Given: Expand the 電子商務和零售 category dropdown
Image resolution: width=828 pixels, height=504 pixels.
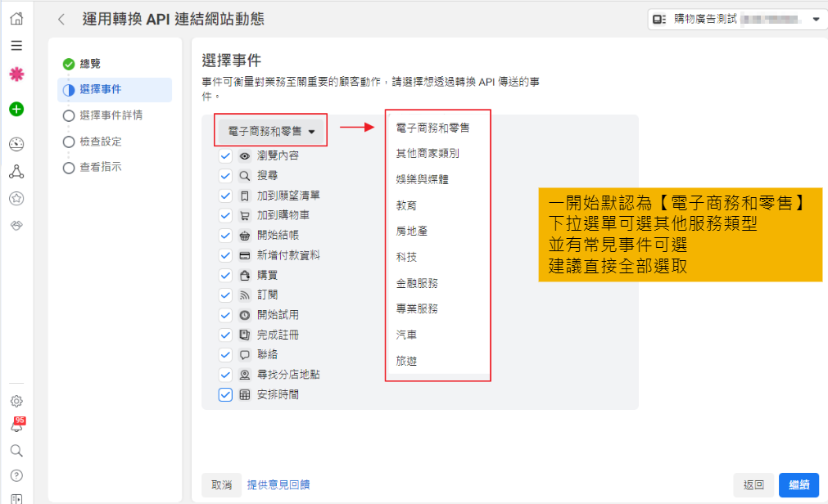Looking at the screenshot, I should (x=272, y=131).
